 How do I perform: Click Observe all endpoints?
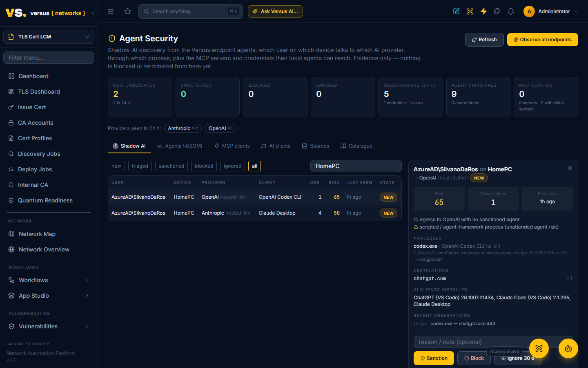click(x=543, y=40)
